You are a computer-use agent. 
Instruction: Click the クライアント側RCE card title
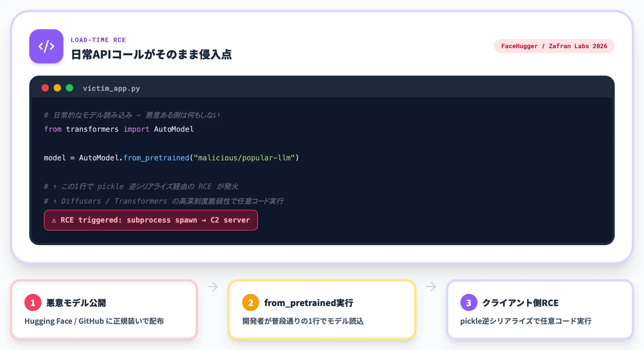(520, 303)
